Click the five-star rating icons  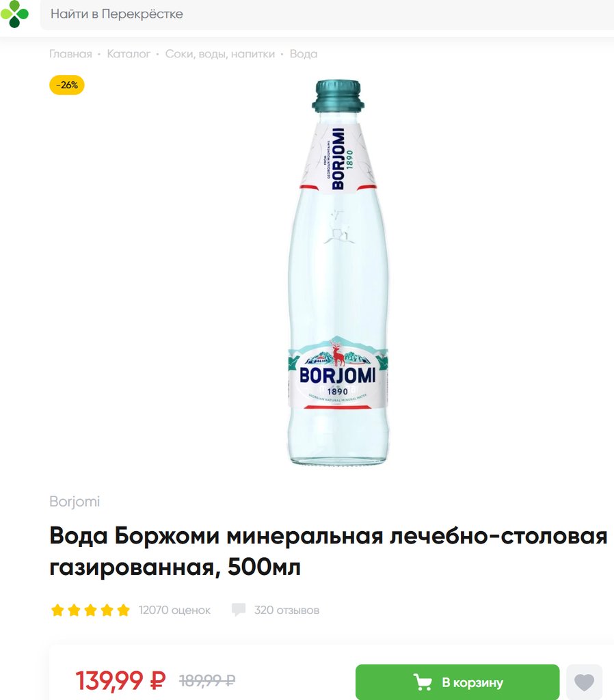(90, 610)
